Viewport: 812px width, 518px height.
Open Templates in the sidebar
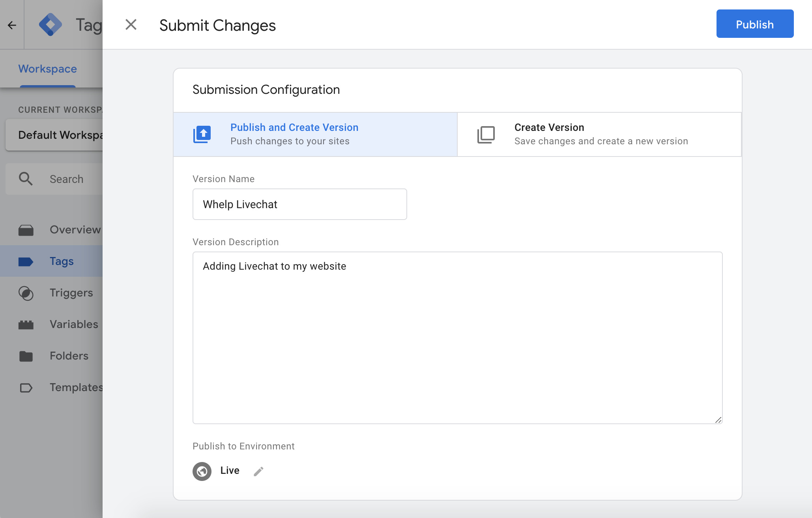pyautogui.click(x=51, y=387)
